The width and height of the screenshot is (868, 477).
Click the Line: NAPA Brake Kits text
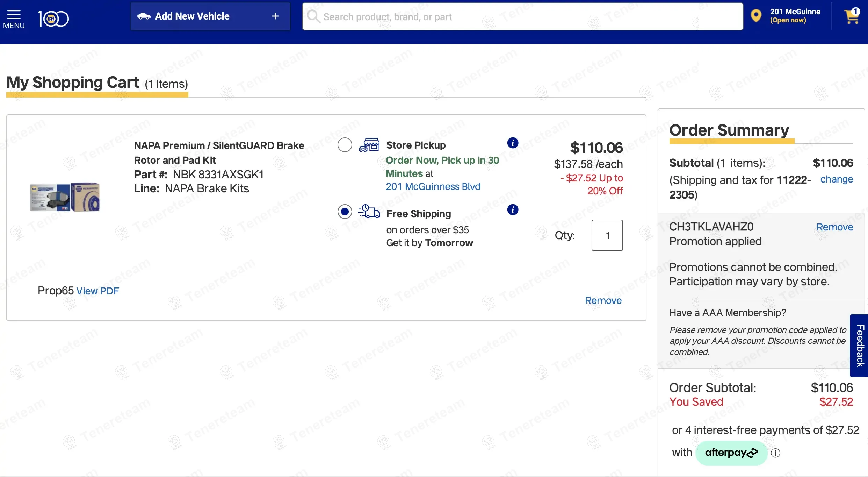click(x=191, y=188)
